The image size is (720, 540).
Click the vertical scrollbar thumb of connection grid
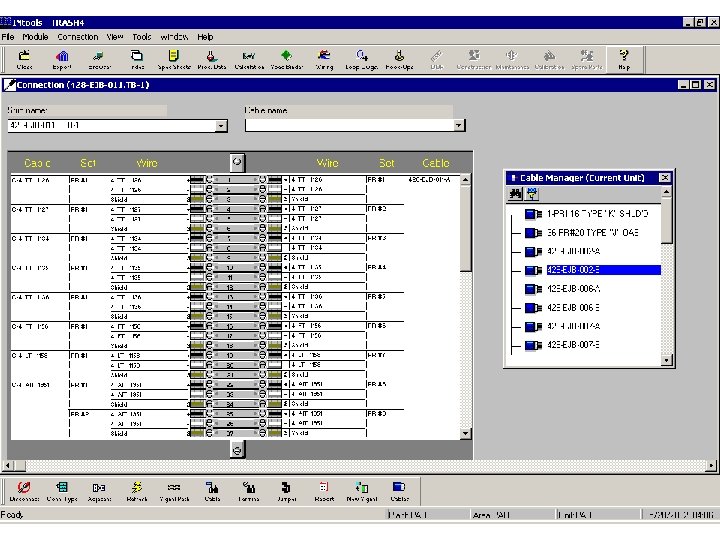[465, 228]
